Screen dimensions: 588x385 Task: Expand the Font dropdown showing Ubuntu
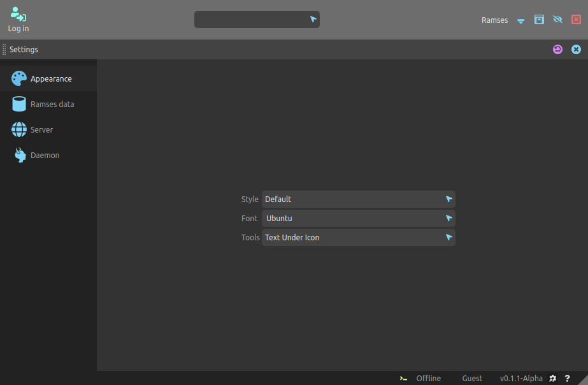[x=358, y=219]
